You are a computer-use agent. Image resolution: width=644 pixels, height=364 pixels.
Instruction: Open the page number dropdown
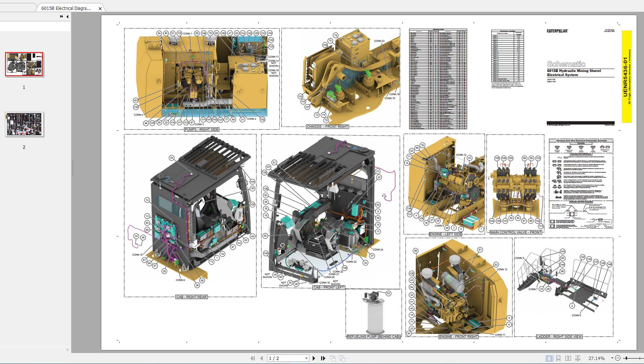[x=306, y=358]
